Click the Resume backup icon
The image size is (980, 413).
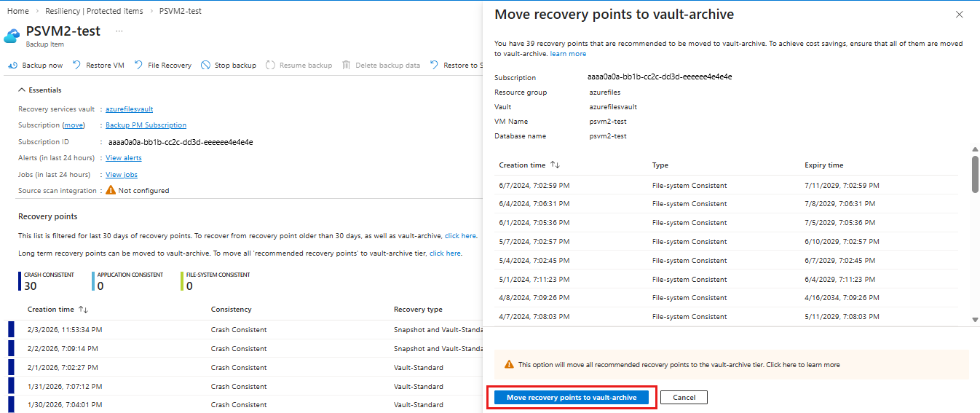(271, 65)
